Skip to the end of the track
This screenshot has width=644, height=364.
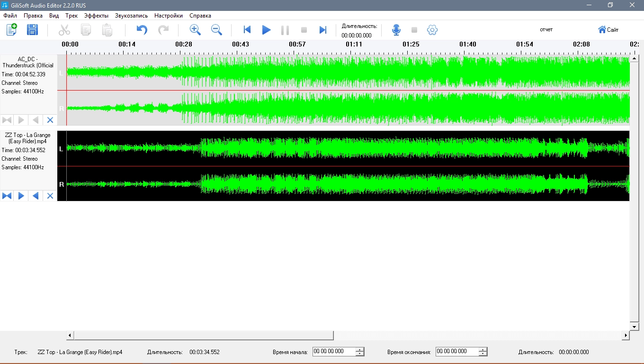323,30
